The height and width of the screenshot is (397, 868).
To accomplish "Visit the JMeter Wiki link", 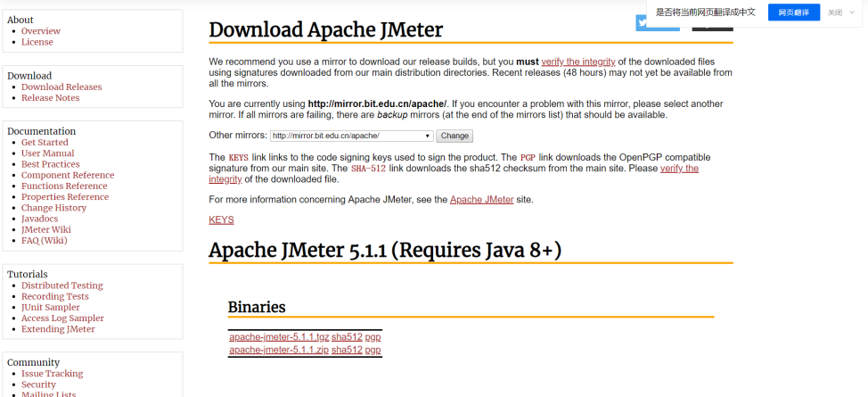I will point(46,229).
